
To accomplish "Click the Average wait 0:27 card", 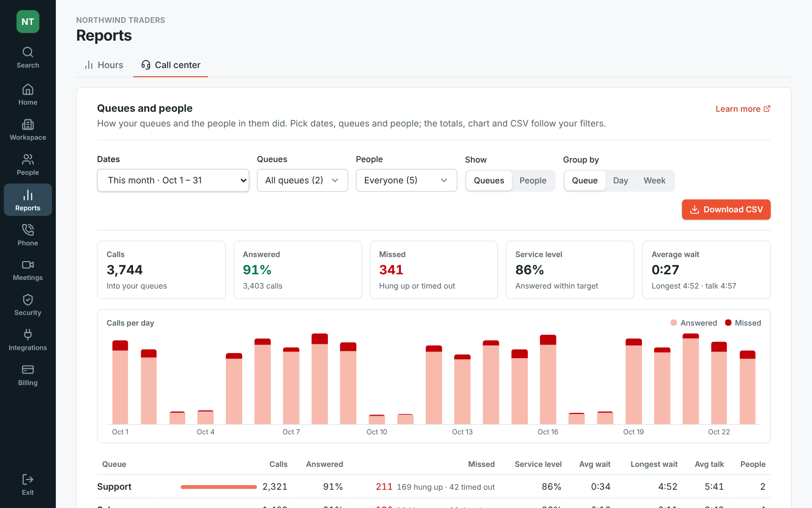I will click(706, 270).
